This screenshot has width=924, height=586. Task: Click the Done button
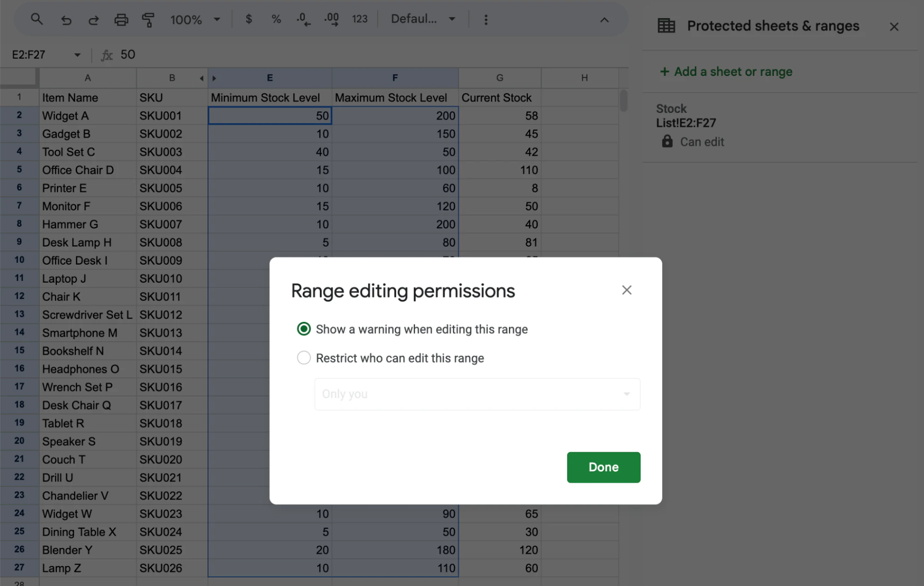click(x=603, y=467)
